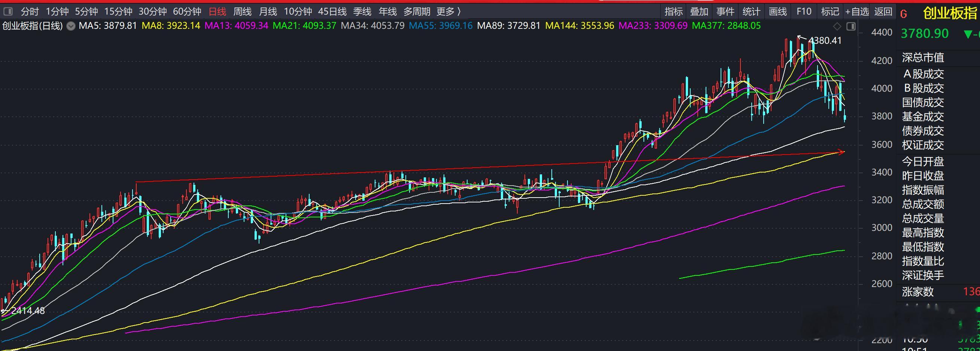980x351 pixels.
Task: Expand the indicator dropdown next to 创业板指(日线)
Action: pos(71,26)
